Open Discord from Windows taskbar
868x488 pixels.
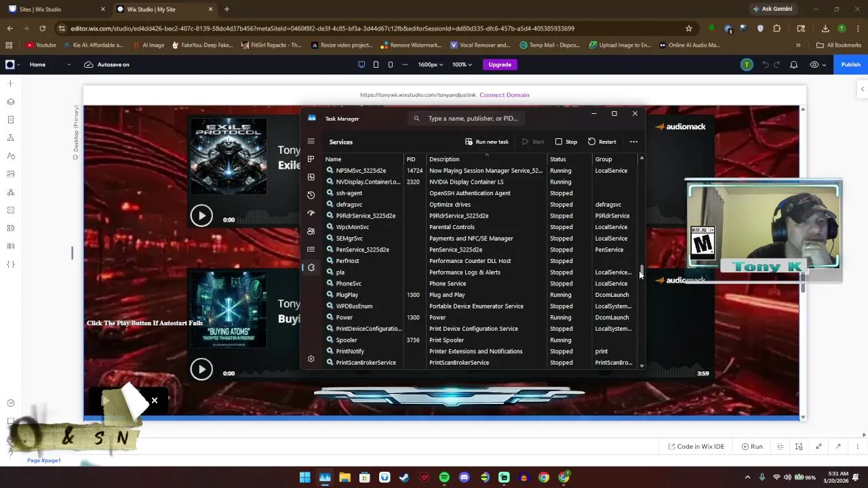pos(464,477)
